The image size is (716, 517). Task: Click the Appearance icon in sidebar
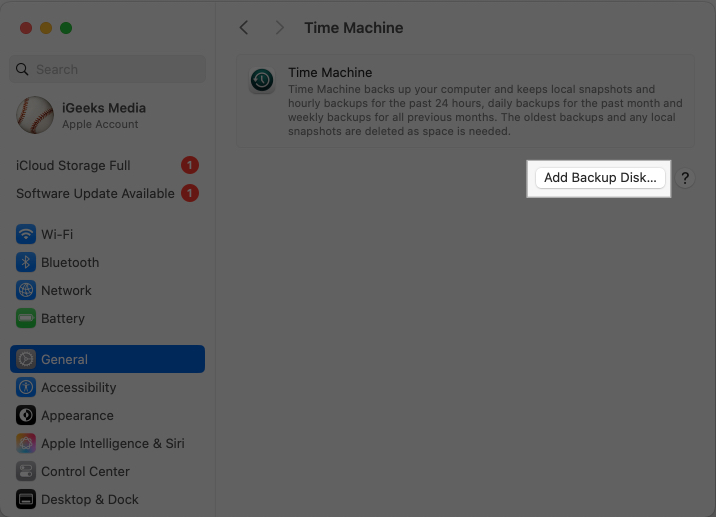pyautogui.click(x=26, y=416)
